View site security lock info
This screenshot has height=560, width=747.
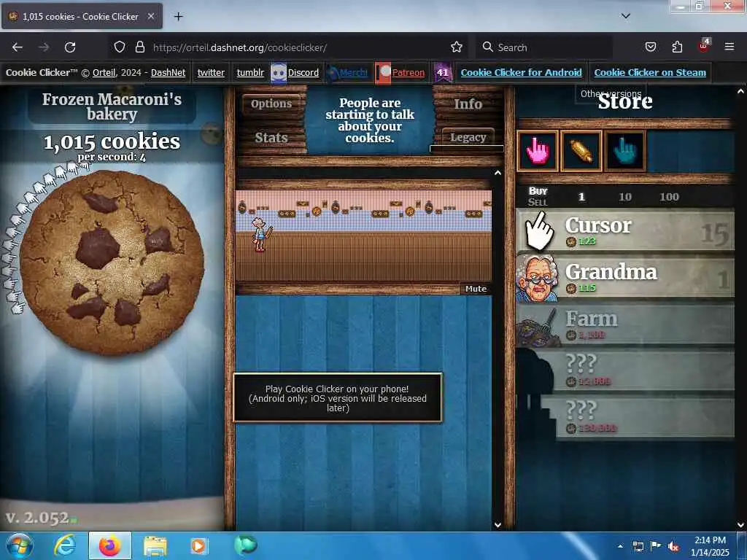(139, 47)
